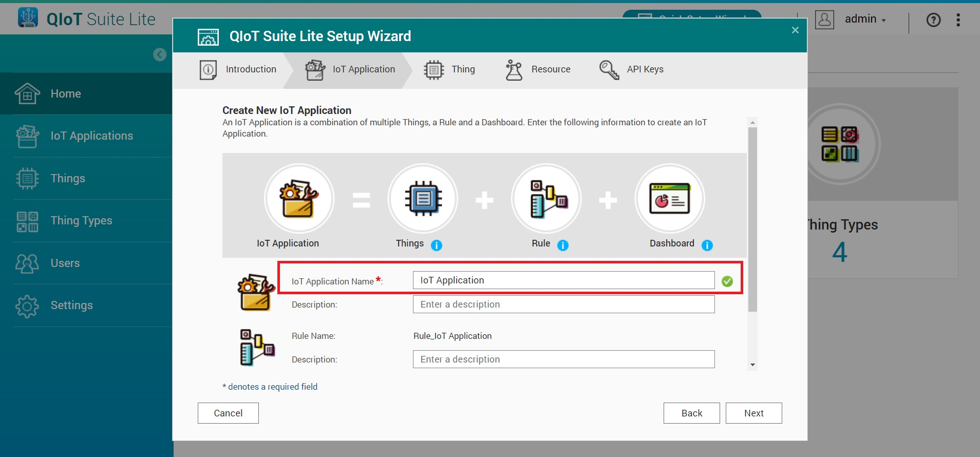Screen dimensions: 980x457
Task: Click the Things info icon
Action: (437, 245)
